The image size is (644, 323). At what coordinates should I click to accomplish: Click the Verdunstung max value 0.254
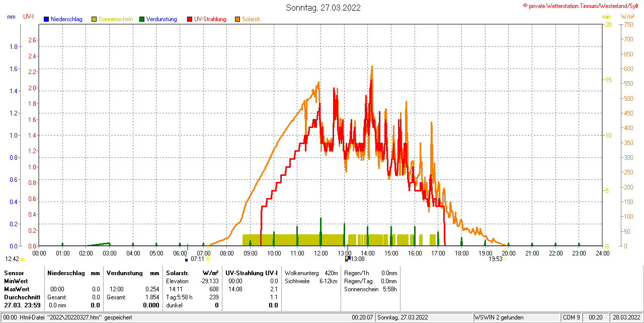[152, 289]
